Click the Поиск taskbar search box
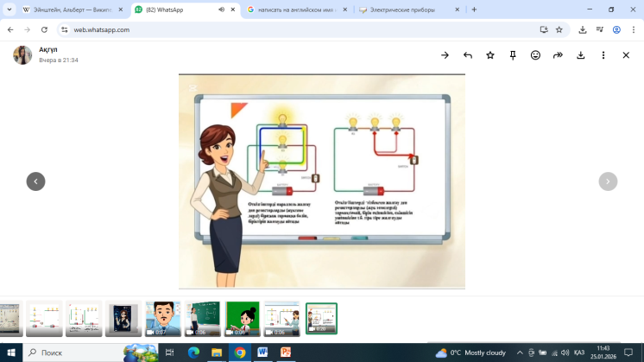The height and width of the screenshot is (362, 644). click(x=91, y=352)
